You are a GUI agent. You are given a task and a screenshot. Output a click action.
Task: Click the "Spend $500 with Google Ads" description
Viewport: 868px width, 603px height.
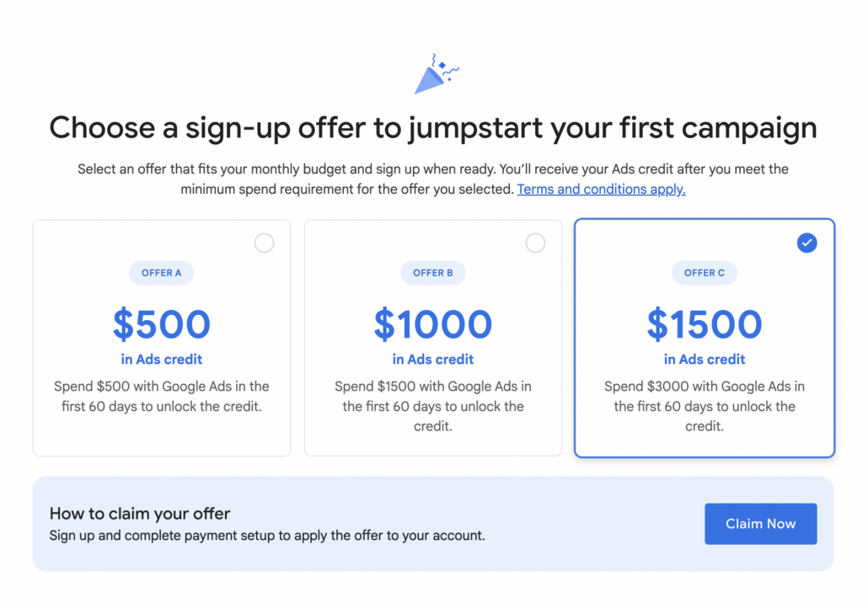pos(162,397)
